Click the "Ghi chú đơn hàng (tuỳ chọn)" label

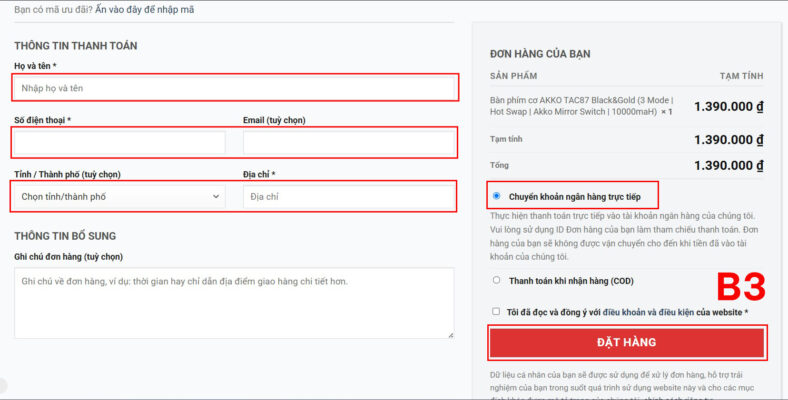68,257
